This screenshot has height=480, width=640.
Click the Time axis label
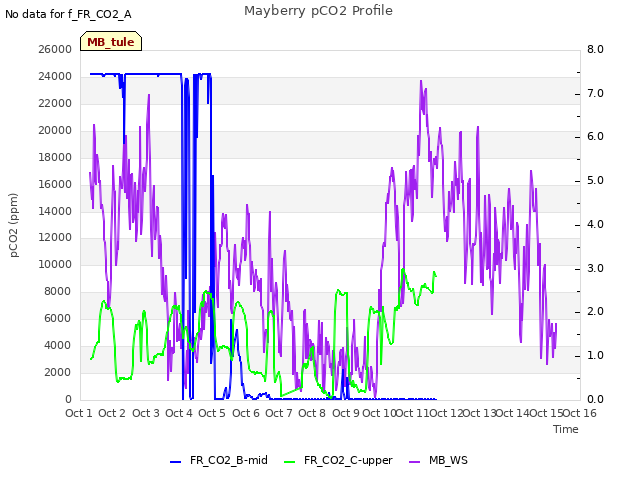(566, 429)
